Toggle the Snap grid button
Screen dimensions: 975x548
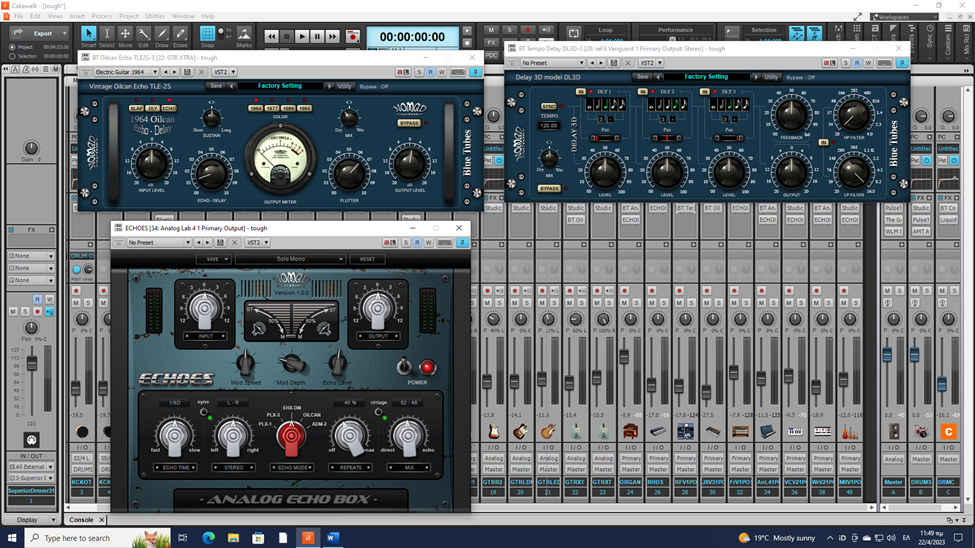pos(207,34)
